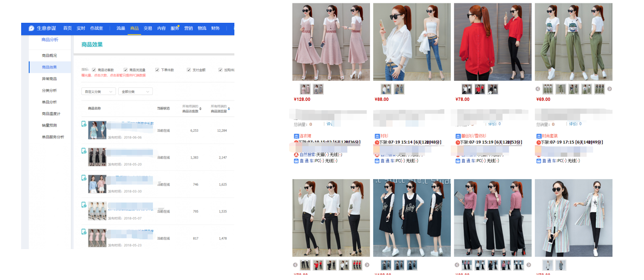Switch to 交易 in the top navigation
The width and height of the screenshot is (644, 280).
(148, 28)
